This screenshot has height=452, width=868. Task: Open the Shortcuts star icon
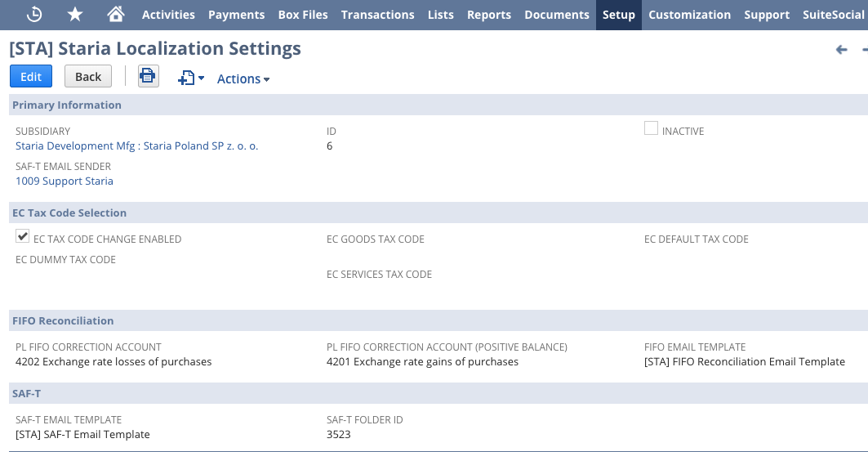click(75, 15)
